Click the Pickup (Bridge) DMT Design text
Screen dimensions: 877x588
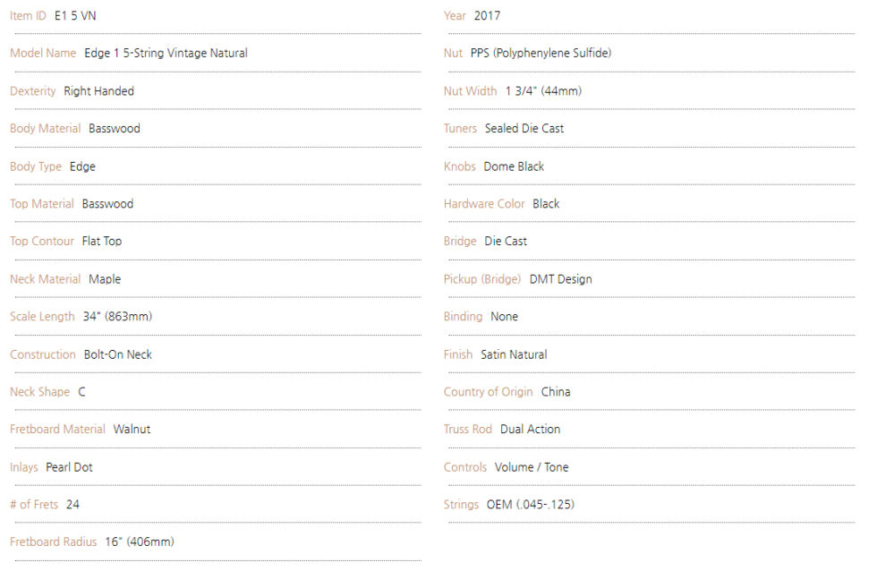pyautogui.click(x=561, y=279)
